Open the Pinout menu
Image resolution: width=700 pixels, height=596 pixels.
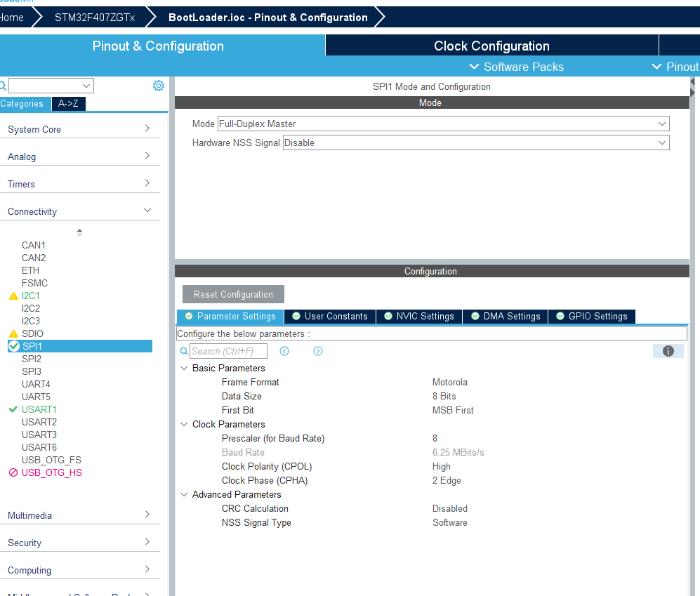point(675,67)
